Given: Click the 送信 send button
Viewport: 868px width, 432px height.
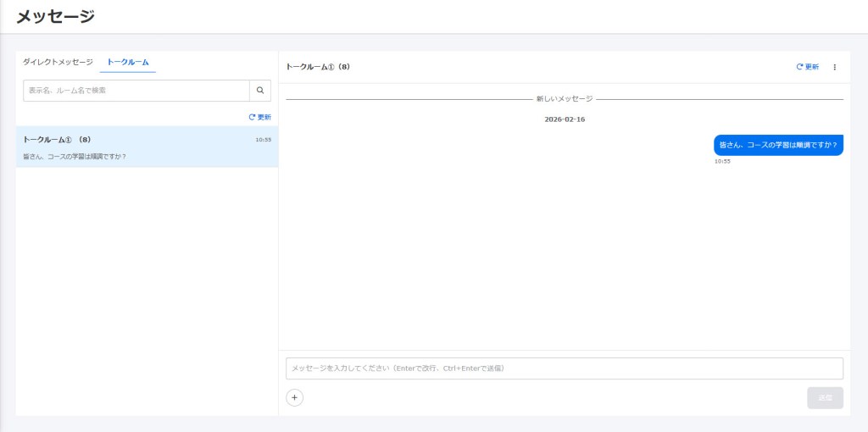Looking at the screenshot, I should [825, 398].
